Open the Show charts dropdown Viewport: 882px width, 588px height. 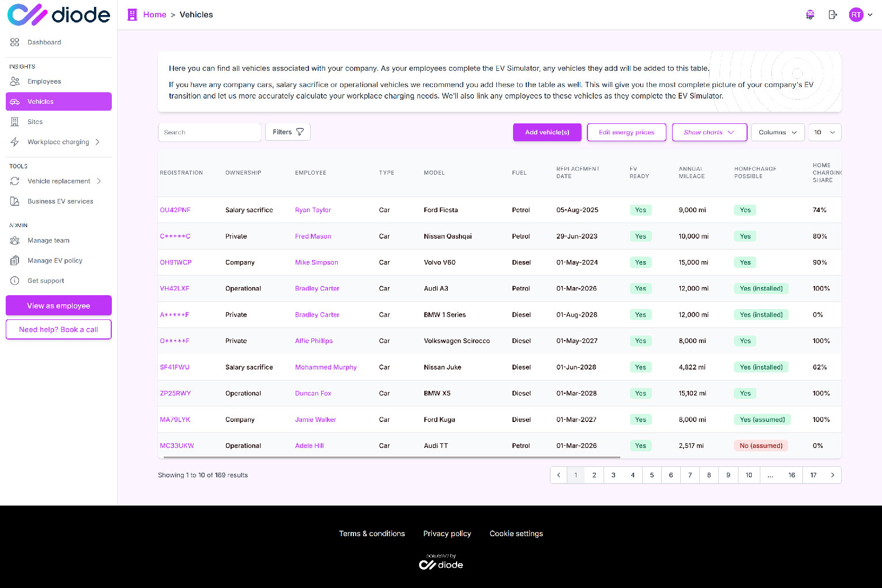click(x=710, y=132)
